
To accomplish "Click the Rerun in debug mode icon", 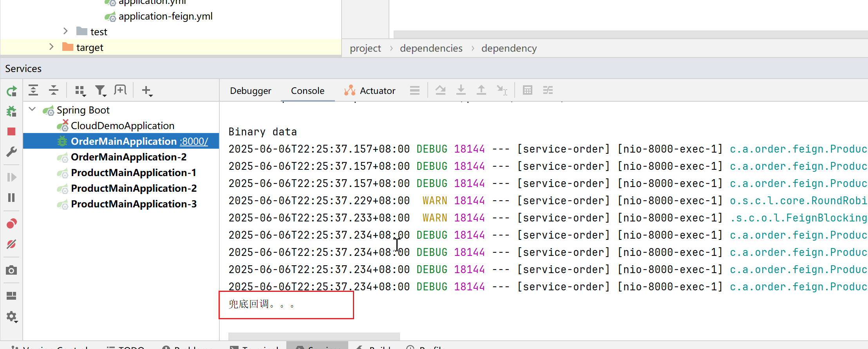I will pos(11,112).
